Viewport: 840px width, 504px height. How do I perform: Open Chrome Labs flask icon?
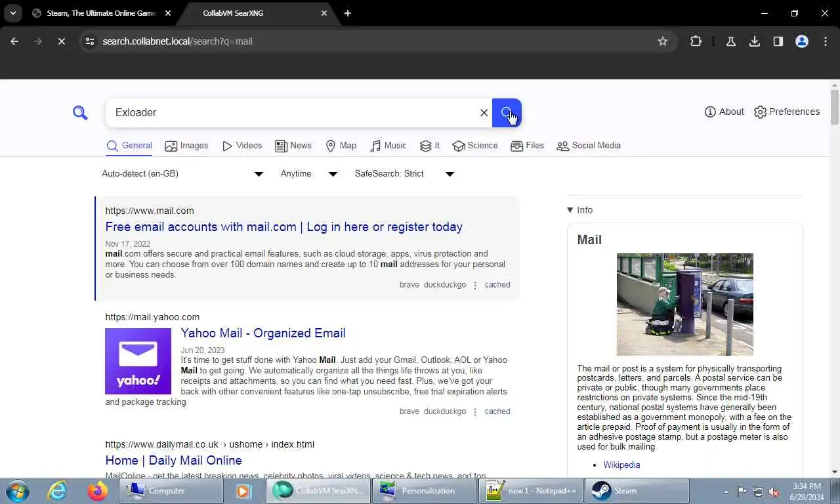click(730, 41)
